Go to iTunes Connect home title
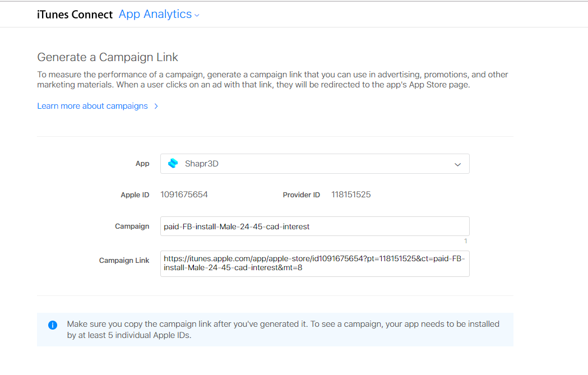 75,15
